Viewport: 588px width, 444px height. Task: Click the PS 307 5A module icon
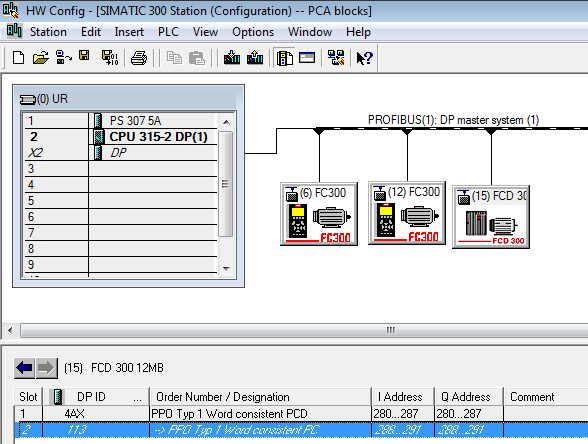[98, 121]
